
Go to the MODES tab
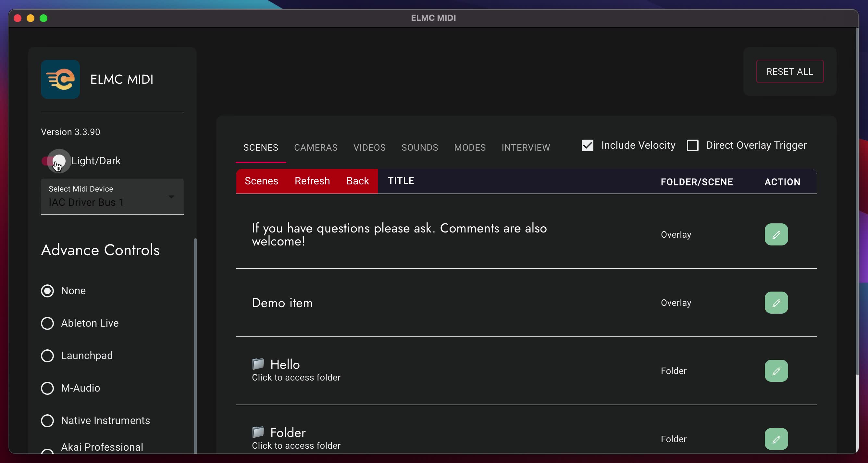tap(470, 148)
